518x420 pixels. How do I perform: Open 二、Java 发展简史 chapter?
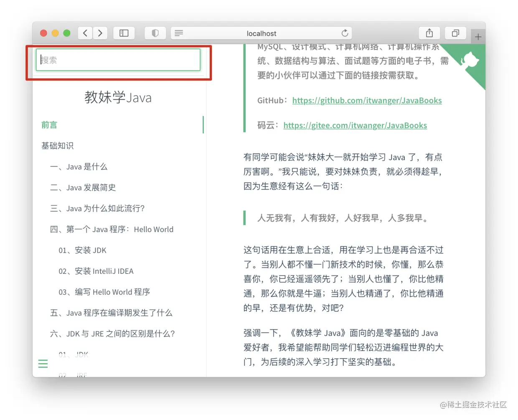coord(83,187)
